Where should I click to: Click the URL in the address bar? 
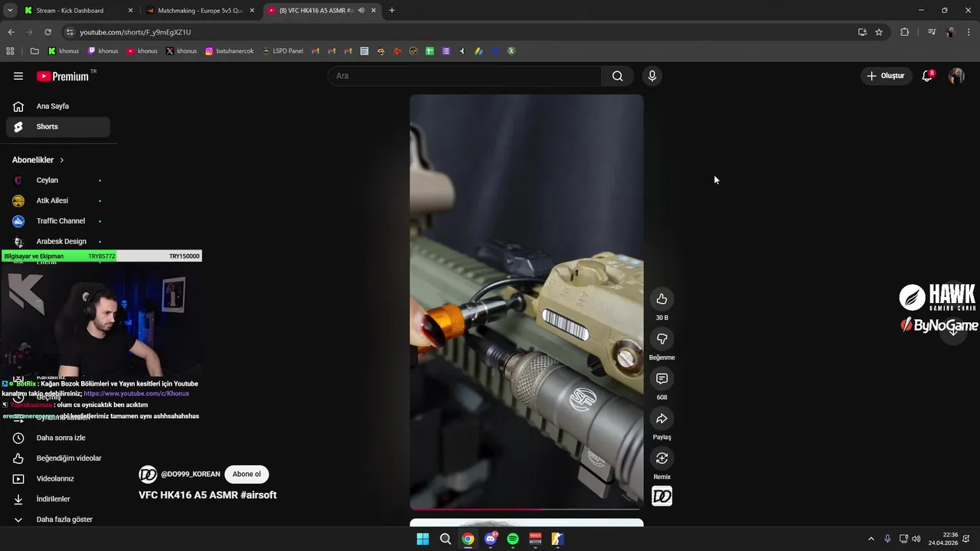point(136,32)
